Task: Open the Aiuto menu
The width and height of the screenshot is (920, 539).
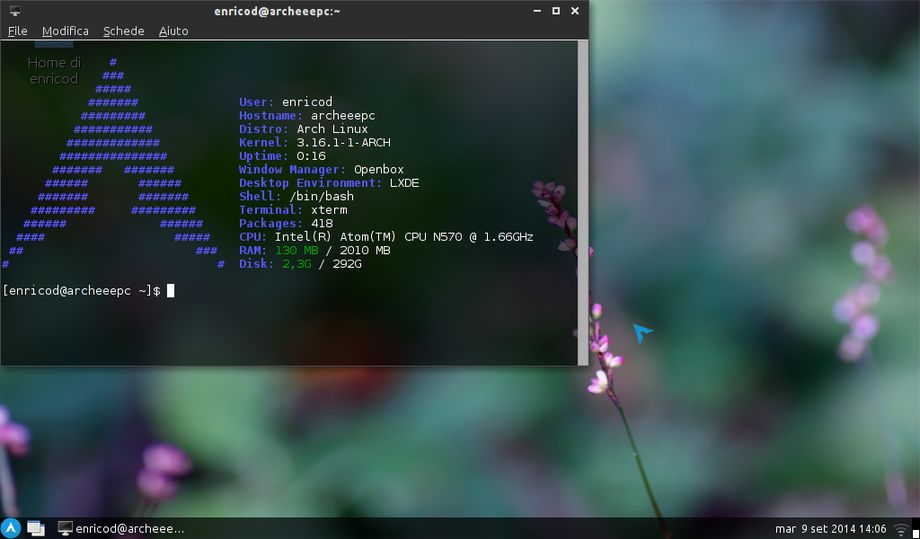Action: pyautogui.click(x=173, y=31)
